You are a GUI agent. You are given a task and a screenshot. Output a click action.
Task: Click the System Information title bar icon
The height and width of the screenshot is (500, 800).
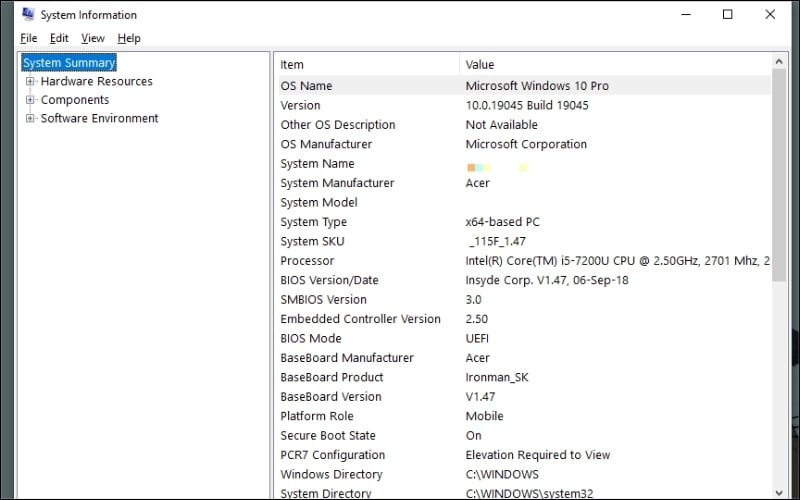pos(28,14)
